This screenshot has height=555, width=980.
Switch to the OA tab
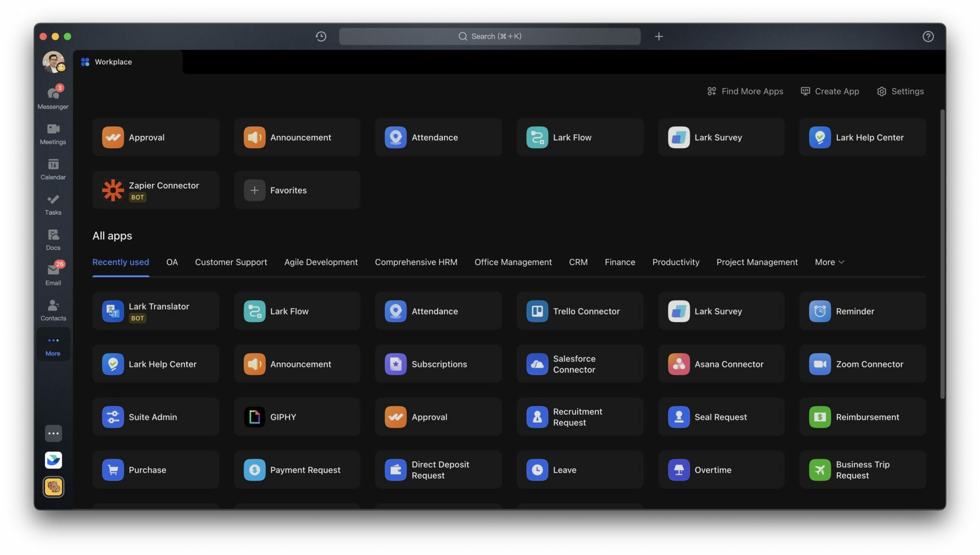pos(172,262)
